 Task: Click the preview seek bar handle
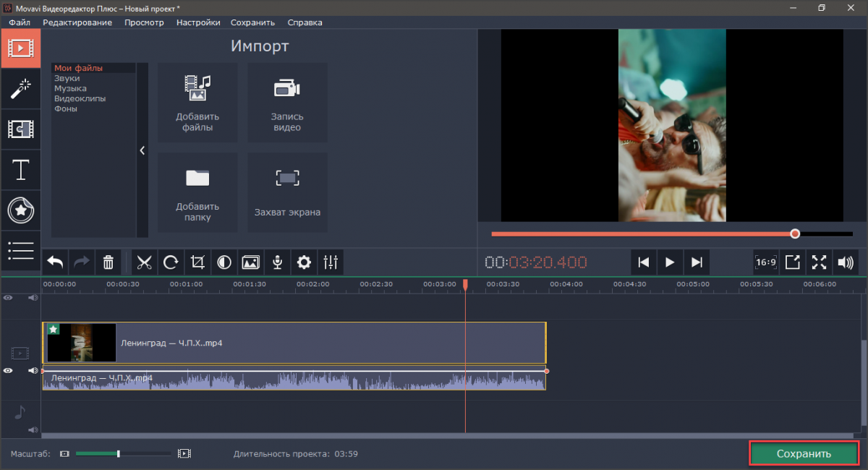click(795, 234)
